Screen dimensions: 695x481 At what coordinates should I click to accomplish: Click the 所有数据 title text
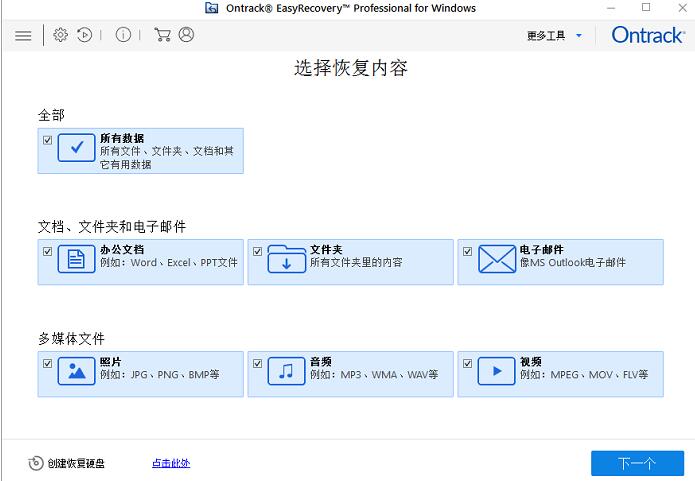pos(122,138)
